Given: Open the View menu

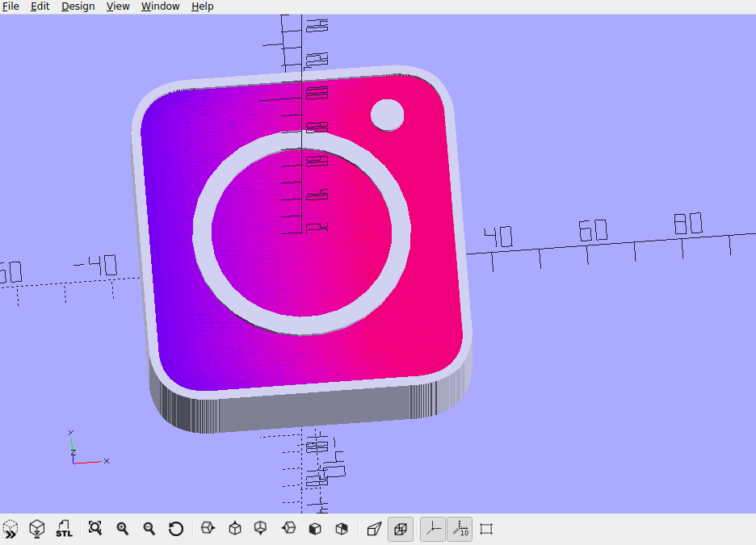Looking at the screenshot, I should pos(118,6).
